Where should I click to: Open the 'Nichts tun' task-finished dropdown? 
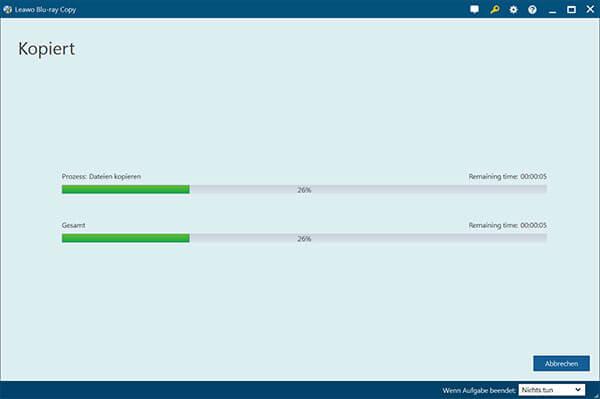[551, 390]
